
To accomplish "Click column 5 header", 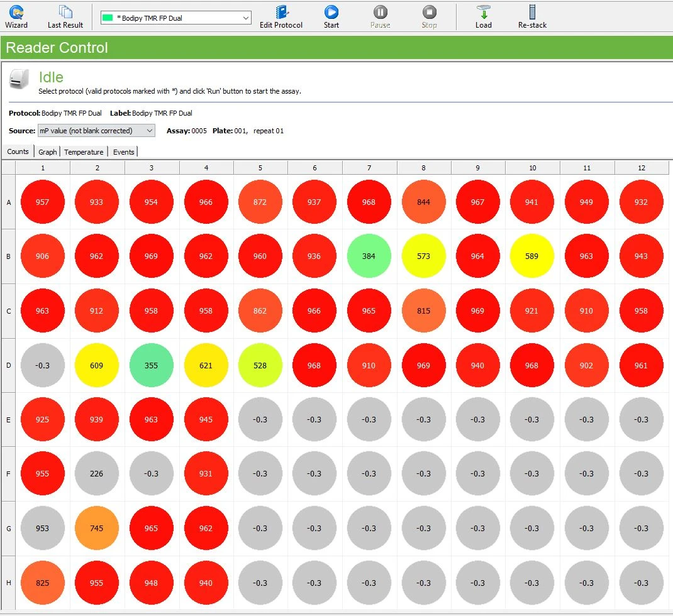I will click(260, 168).
